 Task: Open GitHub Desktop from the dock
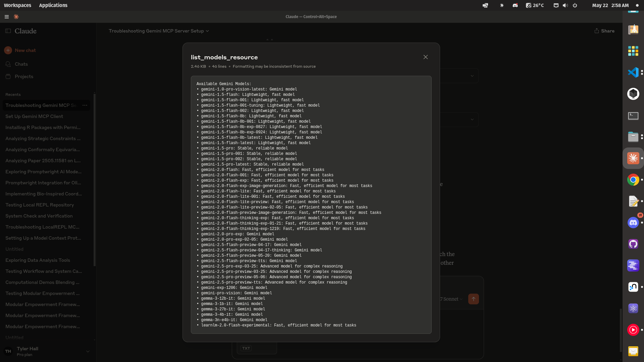click(x=633, y=244)
